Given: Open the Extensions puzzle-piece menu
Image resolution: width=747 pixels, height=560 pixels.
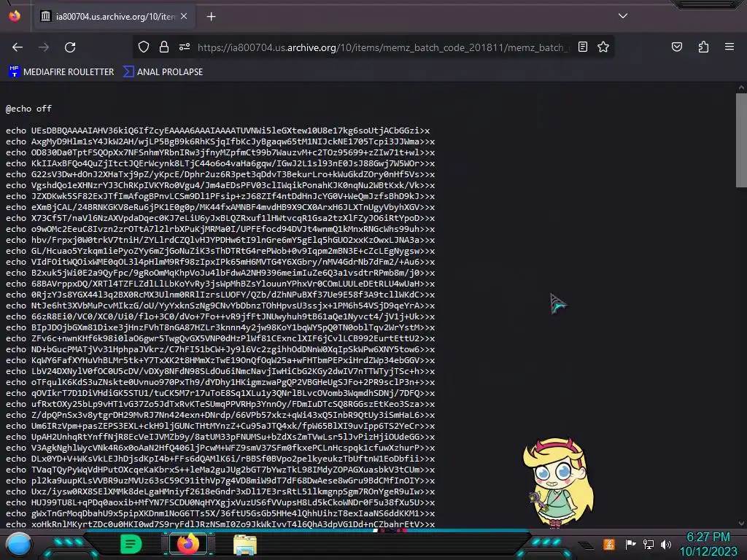Looking at the screenshot, I should pos(703,47).
